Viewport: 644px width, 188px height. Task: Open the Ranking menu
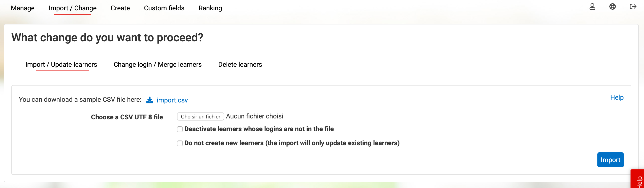[x=210, y=8]
